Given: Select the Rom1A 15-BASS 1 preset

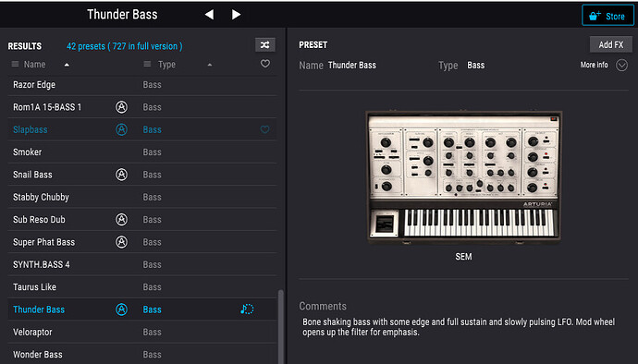Looking at the screenshot, I should (x=142, y=107).
